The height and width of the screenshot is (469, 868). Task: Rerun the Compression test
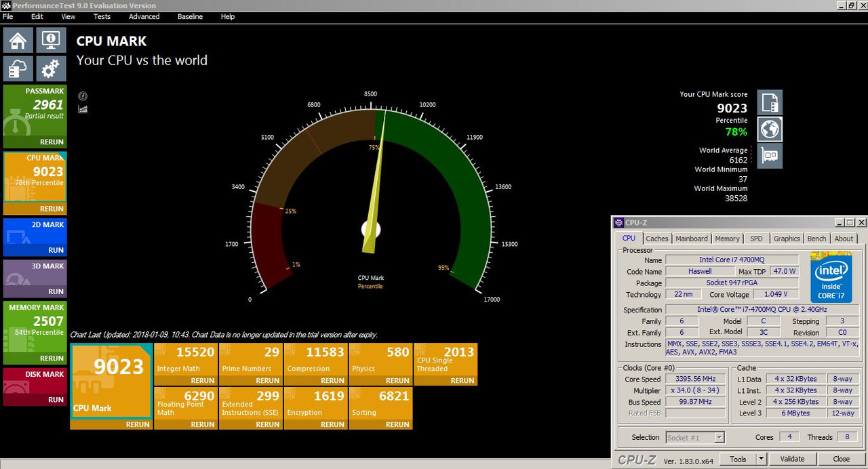[332, 380]
